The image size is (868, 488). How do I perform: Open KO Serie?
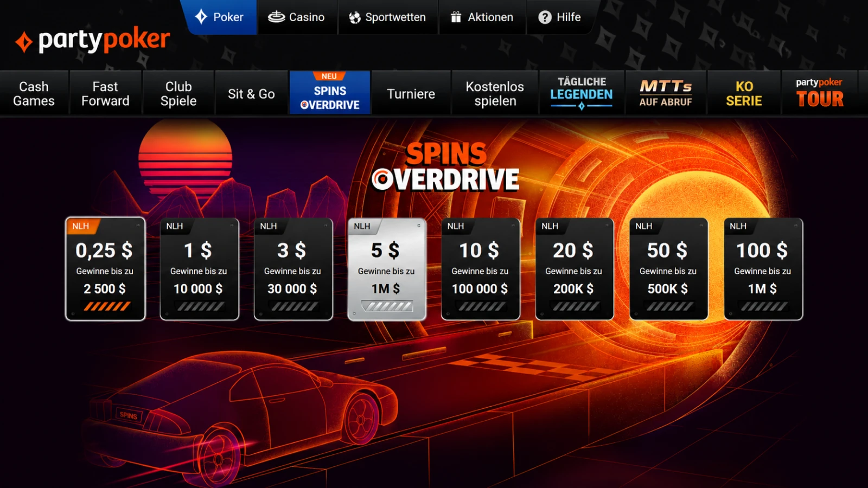tap(744, 93)
